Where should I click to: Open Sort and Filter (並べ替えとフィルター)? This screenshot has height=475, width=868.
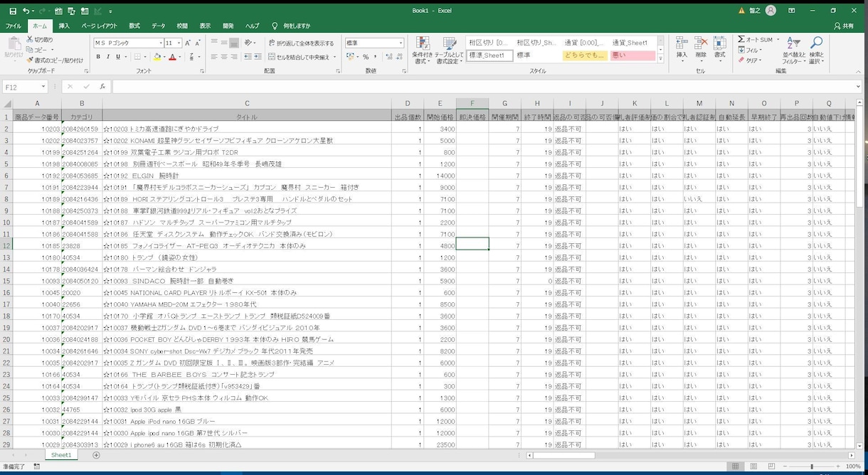pos(793,50)
